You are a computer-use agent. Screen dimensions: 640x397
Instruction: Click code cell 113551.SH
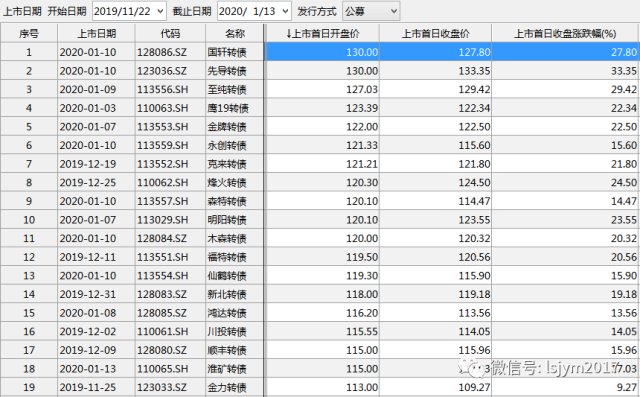[x=170, y=257]
